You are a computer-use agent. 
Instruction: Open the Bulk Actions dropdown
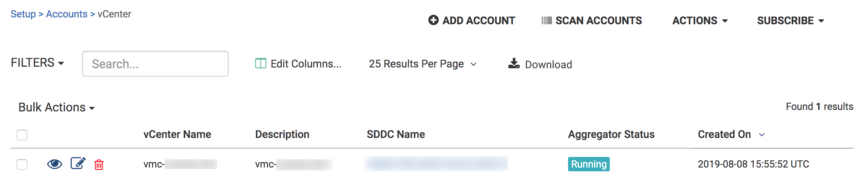coord(56,108)
